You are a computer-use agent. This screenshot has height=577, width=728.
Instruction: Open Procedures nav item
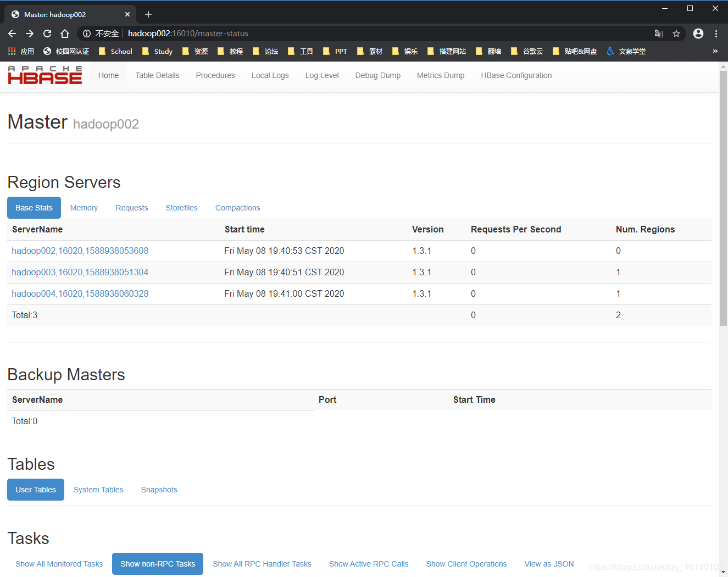coord(215,75)
